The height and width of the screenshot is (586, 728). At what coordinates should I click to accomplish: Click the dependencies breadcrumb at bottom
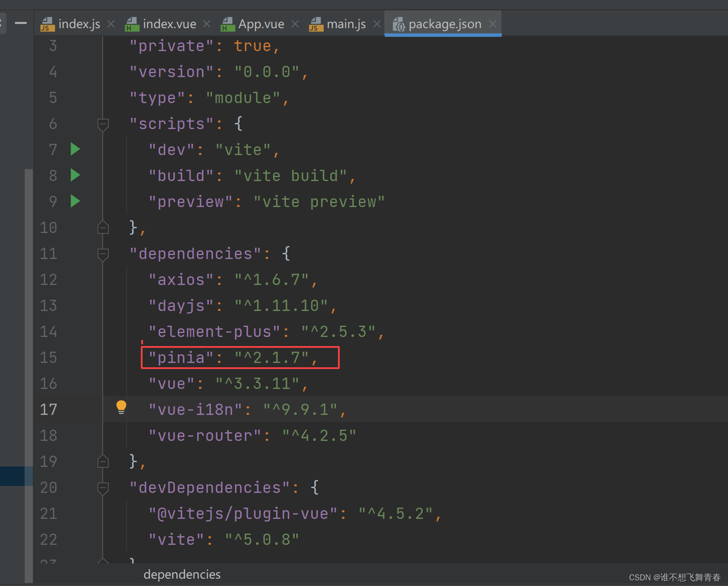click(x=182, y=574)
